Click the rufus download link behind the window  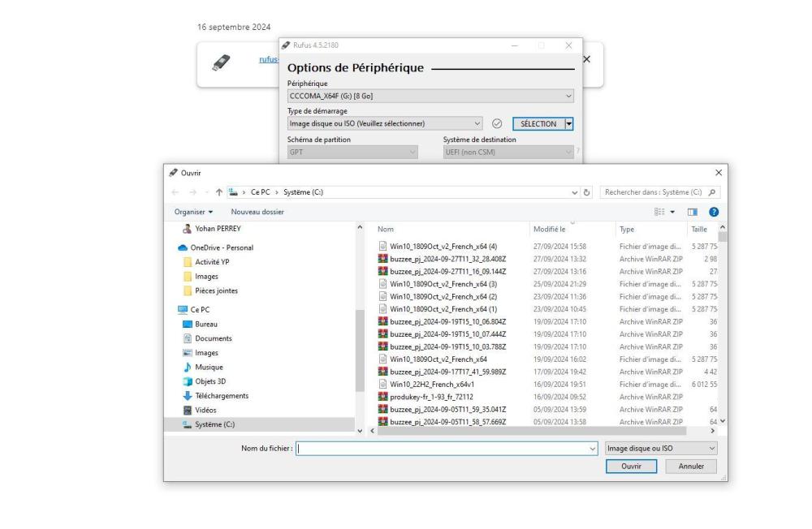pyautogui.click(x=268, y=59)
